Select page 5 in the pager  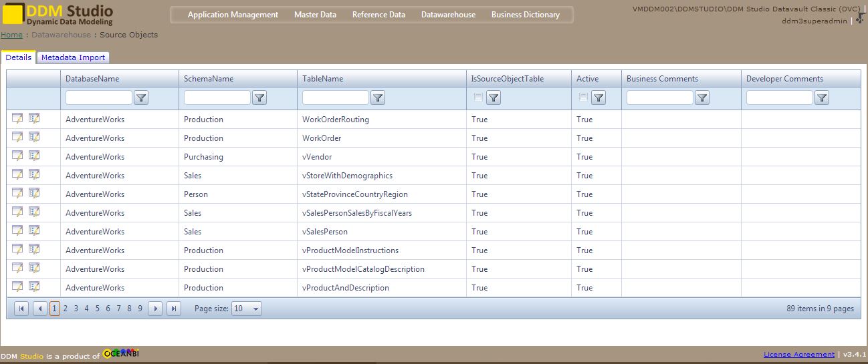(97, 309)
